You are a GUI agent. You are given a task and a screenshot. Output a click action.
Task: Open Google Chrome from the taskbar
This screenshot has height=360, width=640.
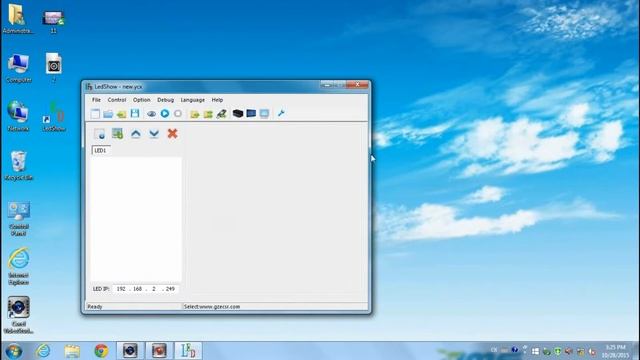(101, 351)
